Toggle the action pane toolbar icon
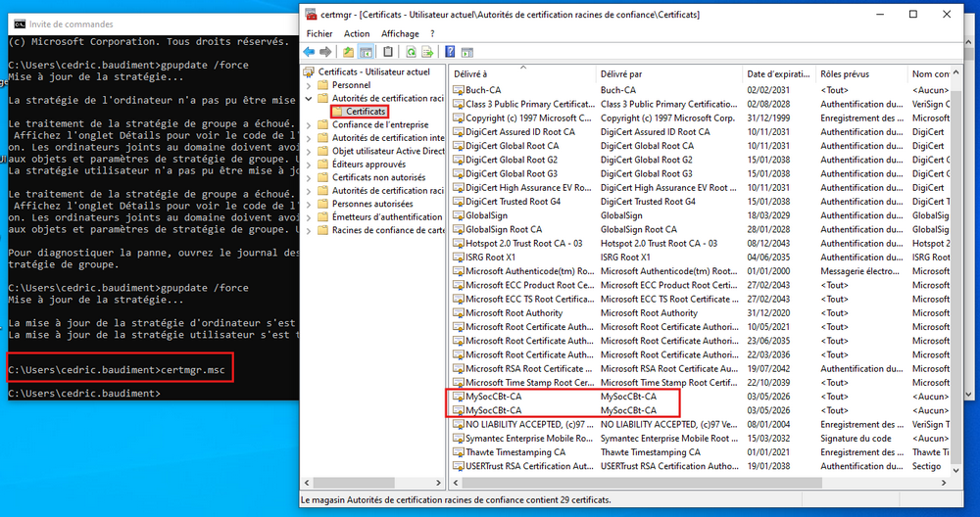Image resolution: width=980 pixels, height=517 pixels. 466,52
